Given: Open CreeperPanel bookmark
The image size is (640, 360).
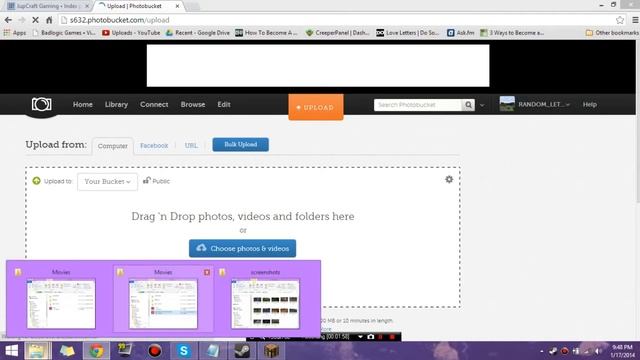Looking at the screenshot, I should click(338, 33).
